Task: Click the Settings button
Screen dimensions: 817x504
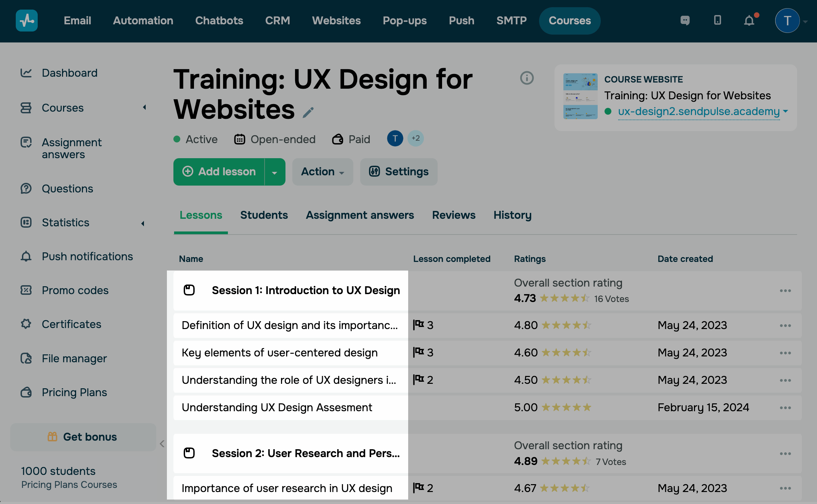Action: click(x=399, y=172)
